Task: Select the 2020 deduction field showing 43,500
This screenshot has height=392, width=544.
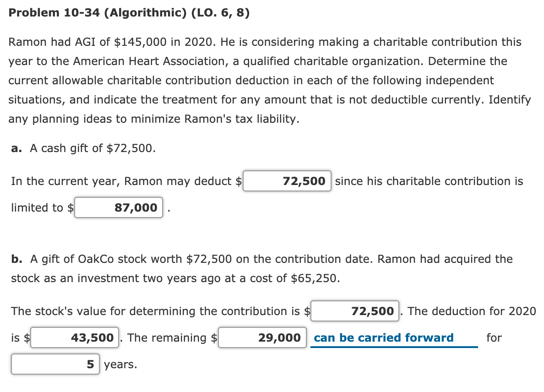Action: [74, 338]
